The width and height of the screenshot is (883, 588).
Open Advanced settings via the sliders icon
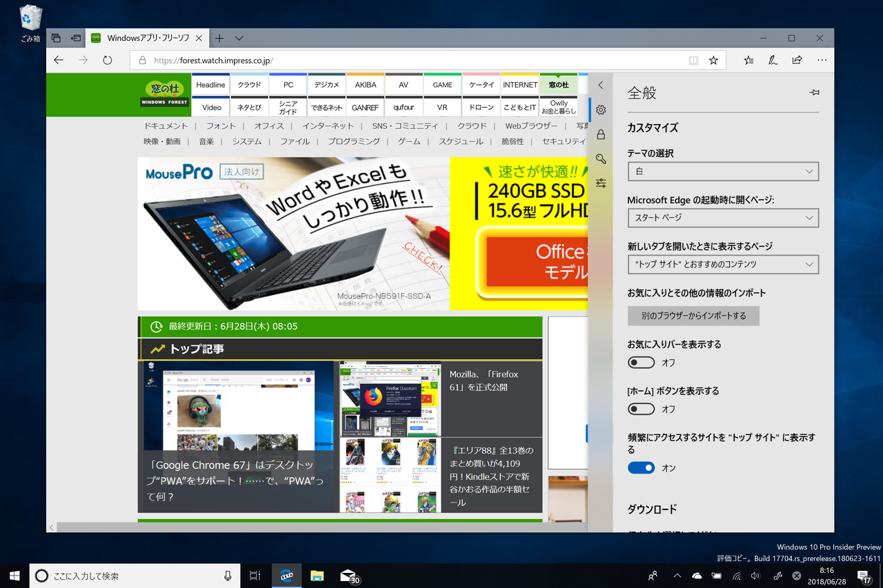click(x=600, y=182)
